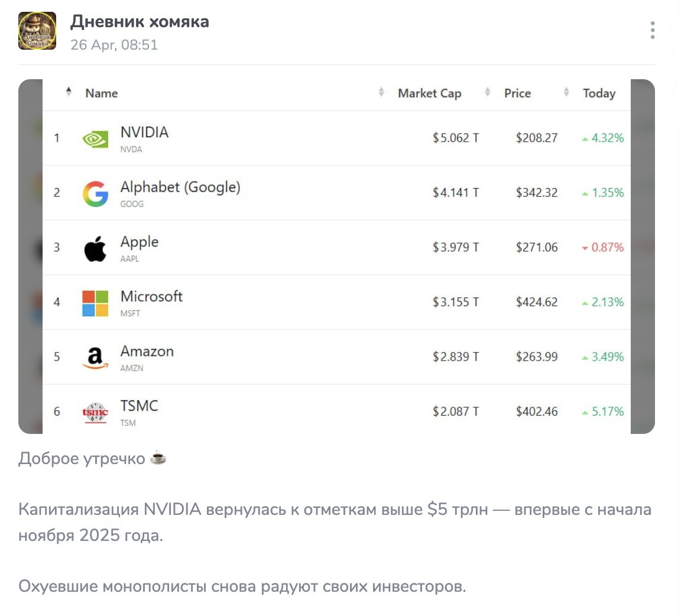681x616 pixels.
Task: Click the Дневник хомяка channel avatar
Action: (37, 31)
